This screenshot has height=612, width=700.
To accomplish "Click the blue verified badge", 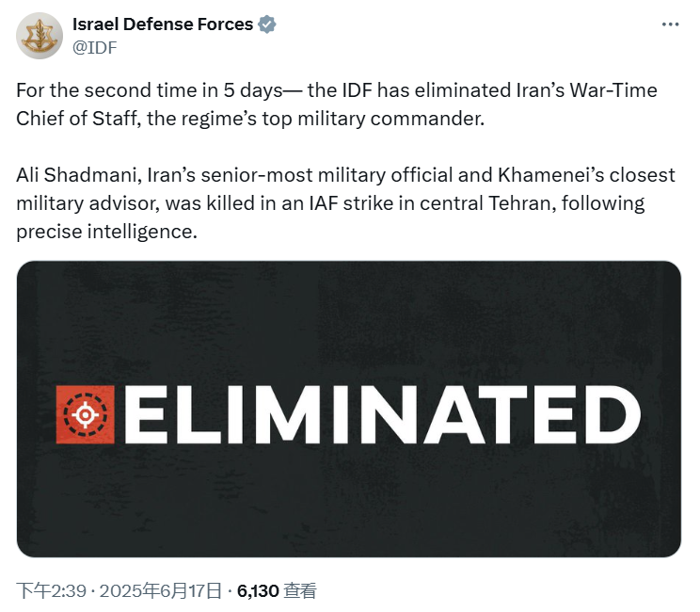I will click(x=268, y=25).
